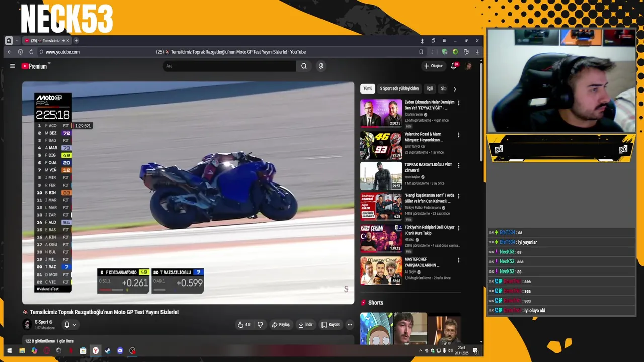
Task: Open a new browser tab
Action: [x=76, y=41]
